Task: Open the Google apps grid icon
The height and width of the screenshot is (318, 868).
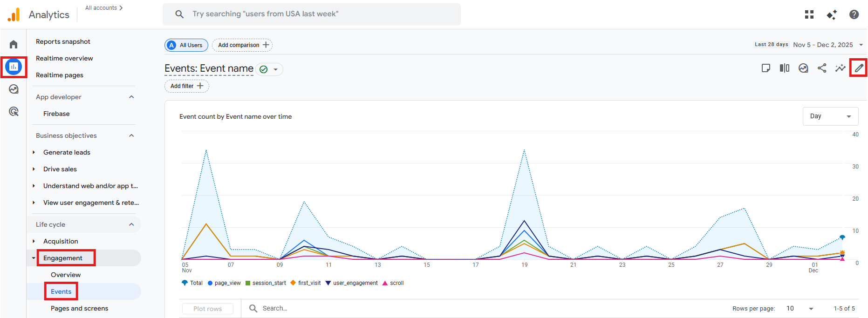Action: (809, 14)
